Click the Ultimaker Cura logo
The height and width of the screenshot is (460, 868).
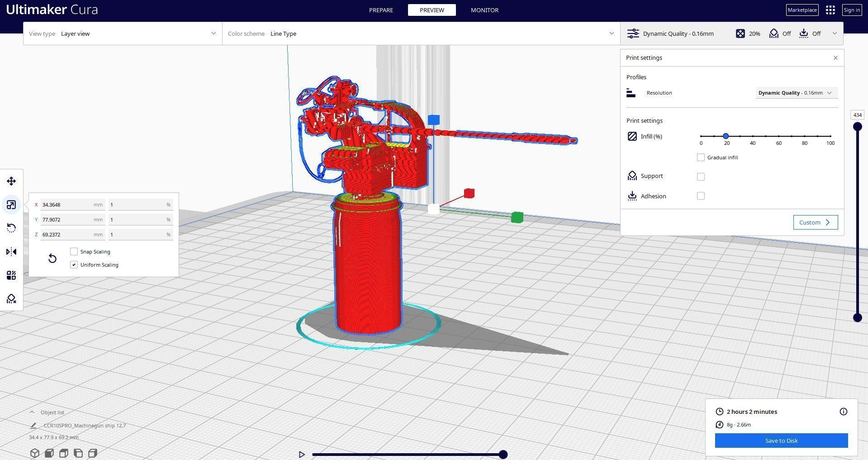[52, 10]
